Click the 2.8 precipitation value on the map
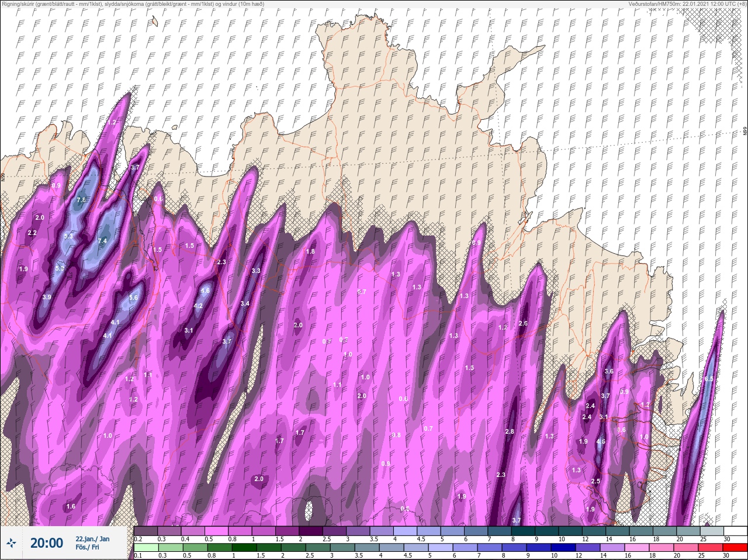This screenshot has height=560, width=748. [509, 431]
